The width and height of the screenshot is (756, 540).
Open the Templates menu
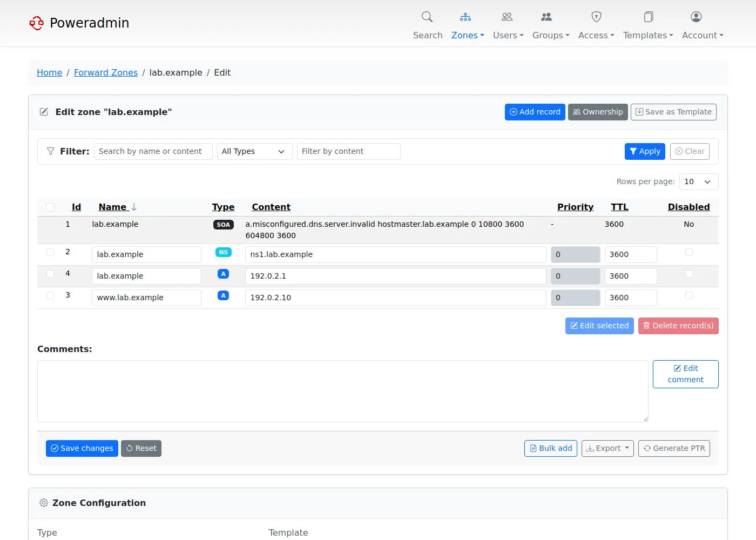click(648, 35)
